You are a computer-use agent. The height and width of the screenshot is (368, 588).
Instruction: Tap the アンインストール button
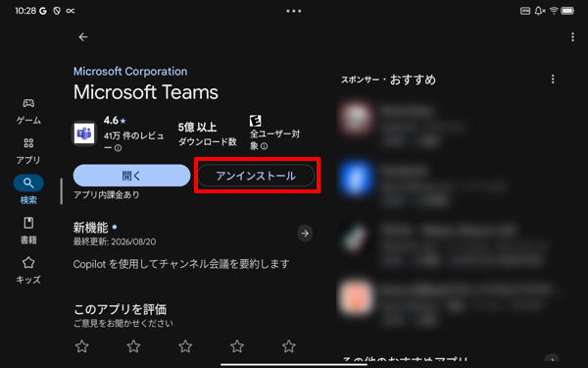[256, 176]
